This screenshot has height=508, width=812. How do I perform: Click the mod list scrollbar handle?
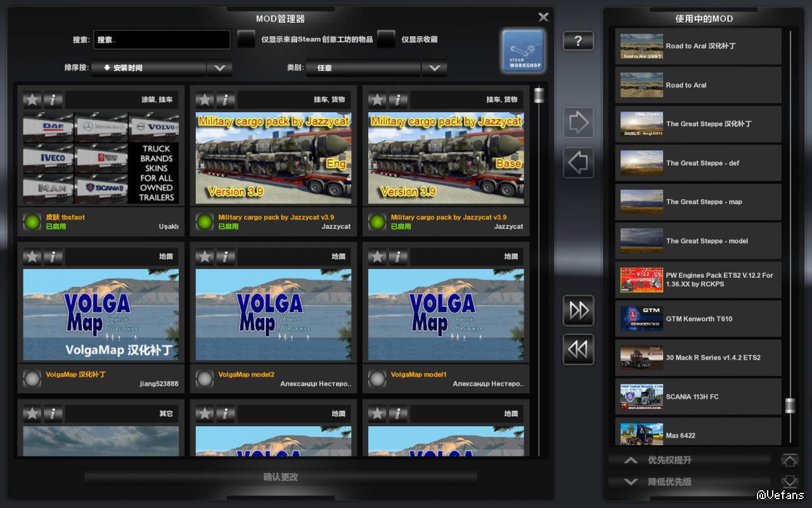pos(539,95)
